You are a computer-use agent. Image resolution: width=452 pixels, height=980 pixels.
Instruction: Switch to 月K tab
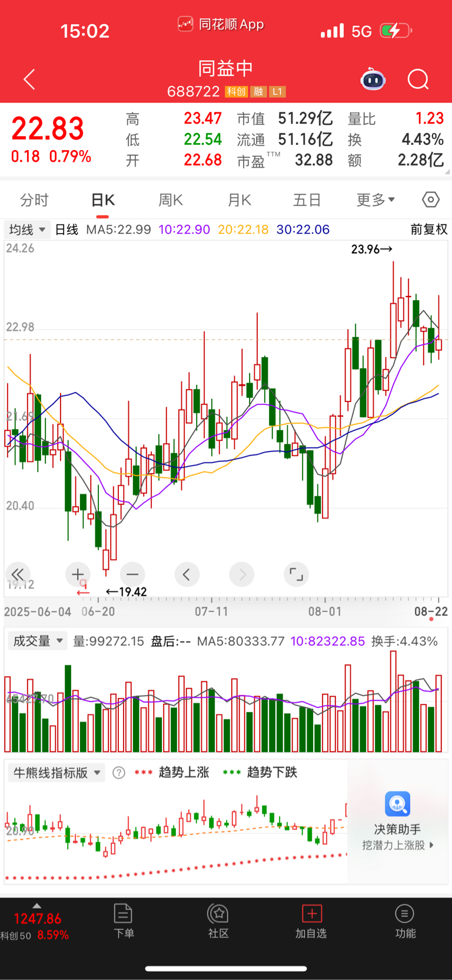point(240,200)
